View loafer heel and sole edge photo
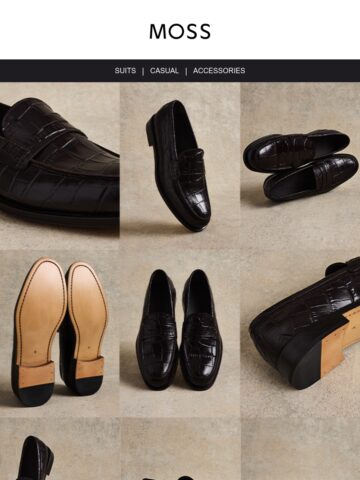The height and width of the screenshot is (480, 360). click(300, 333)
